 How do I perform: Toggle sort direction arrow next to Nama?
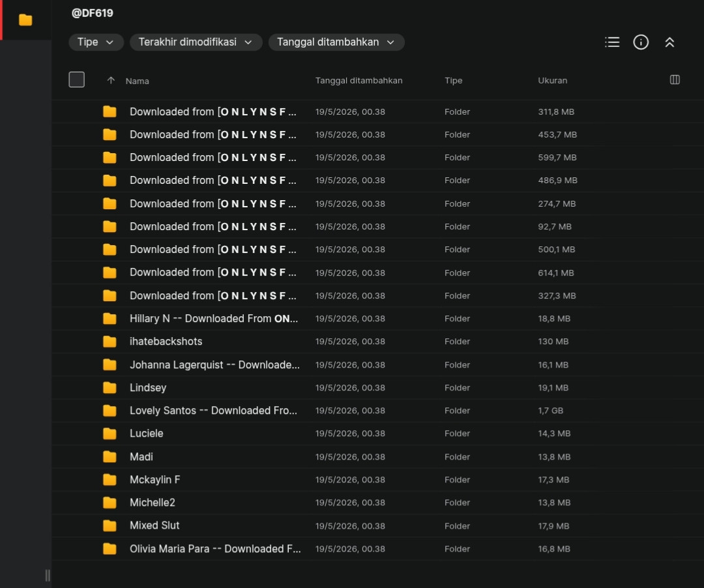111,80
